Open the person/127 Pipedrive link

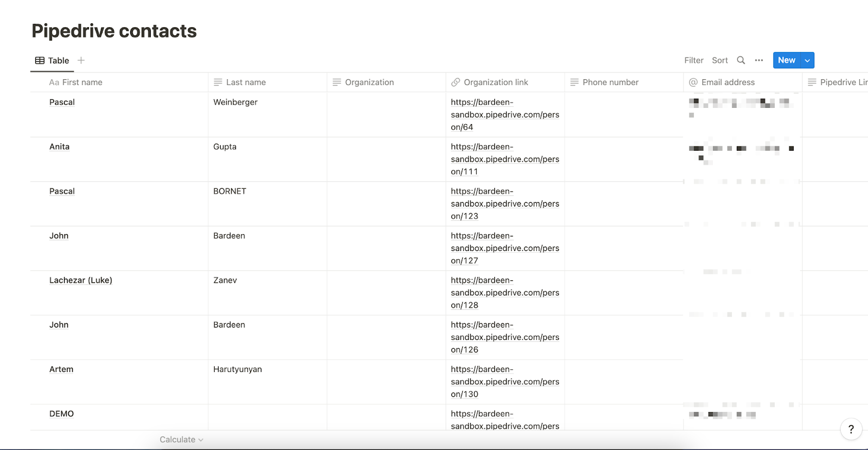coord(505,248)
